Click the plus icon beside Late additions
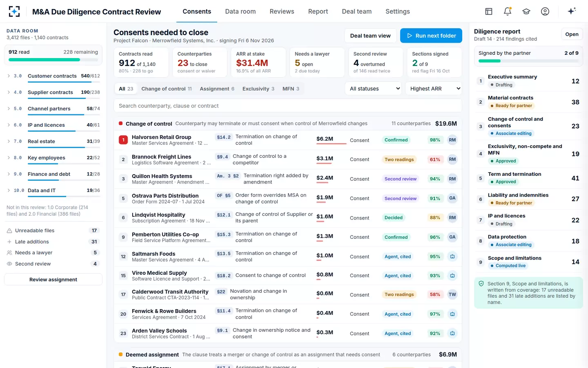The image size is (588, 368). (9, 242)
